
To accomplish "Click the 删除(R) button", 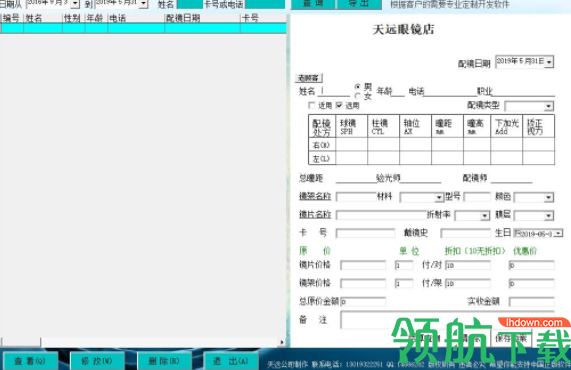I will click(164, 361).
